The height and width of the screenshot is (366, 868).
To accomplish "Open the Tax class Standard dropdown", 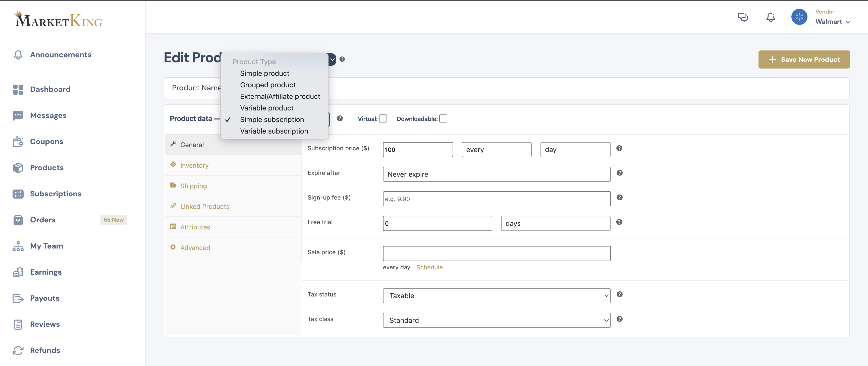I will tap(496, 320).
